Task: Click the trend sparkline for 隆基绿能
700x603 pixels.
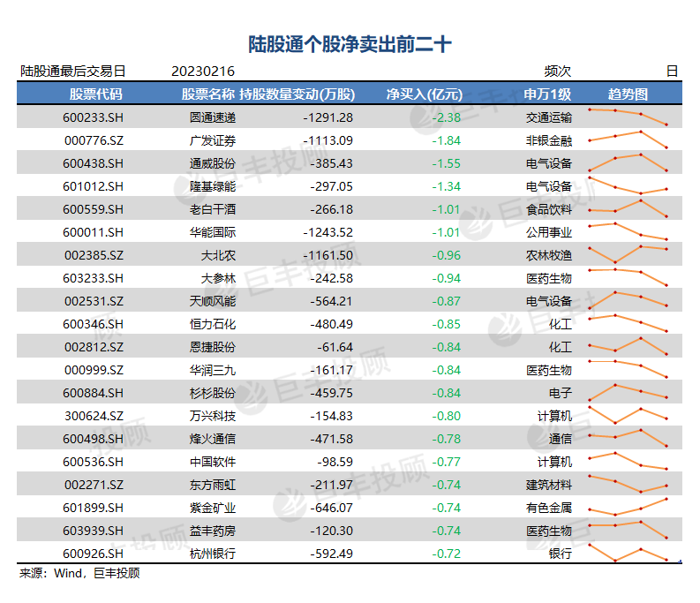Action: tap(628, 186)
